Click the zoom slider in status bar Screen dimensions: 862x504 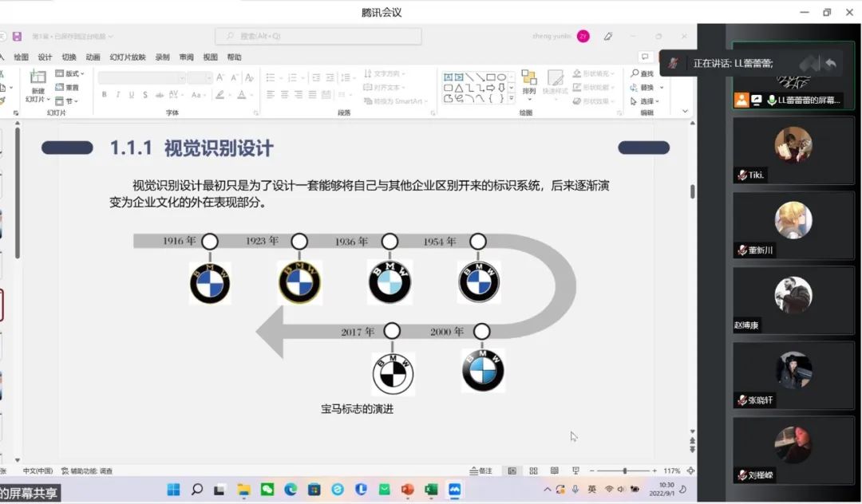coord(625,471)
